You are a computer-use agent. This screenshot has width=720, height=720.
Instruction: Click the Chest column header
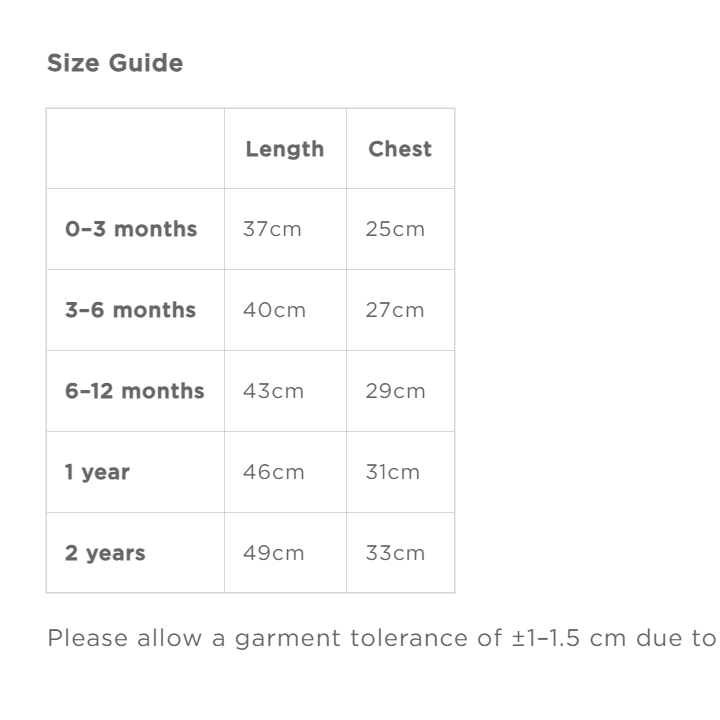[400, 149]
